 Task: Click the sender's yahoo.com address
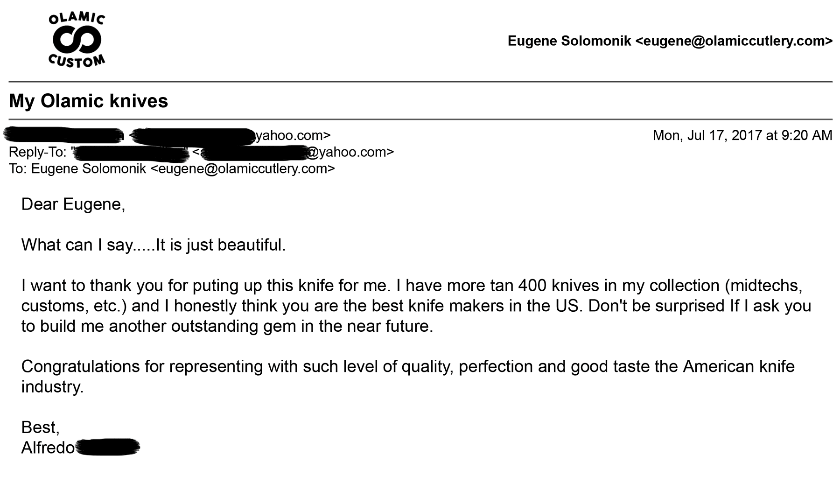click(x=230, y=135)
